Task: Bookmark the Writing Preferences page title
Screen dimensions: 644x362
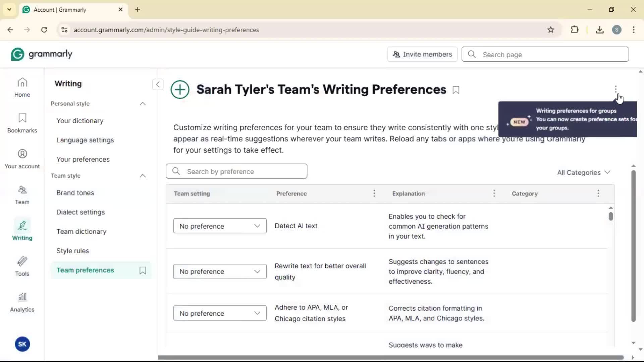Action: (x=456, y=90)
